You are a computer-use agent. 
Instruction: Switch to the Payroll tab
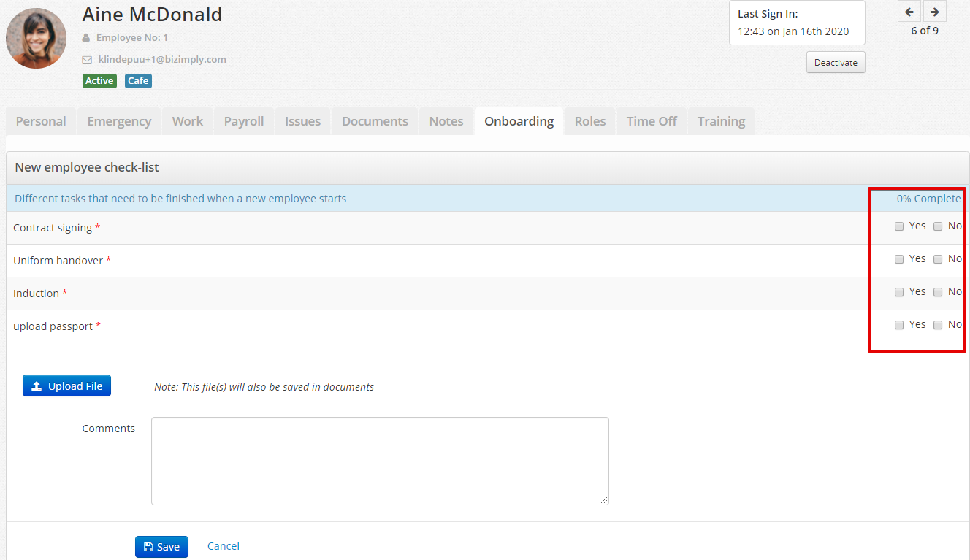point(244,121)
